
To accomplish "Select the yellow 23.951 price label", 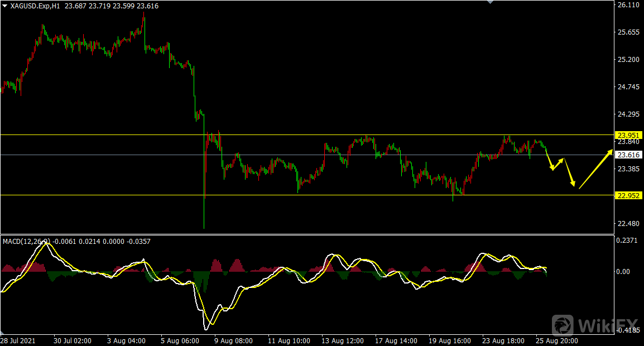I will tap(628, 135).
